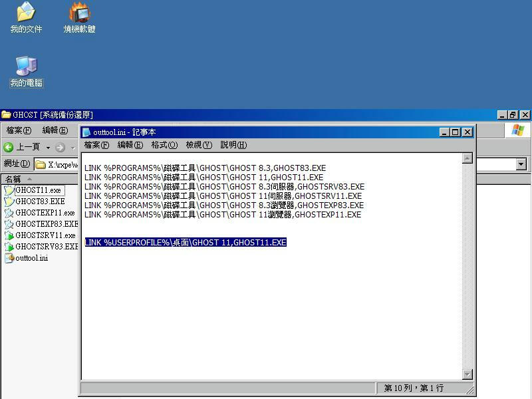Open Notepad 檔案(F) menu
532x399 pixels.
tap(96, 145)
